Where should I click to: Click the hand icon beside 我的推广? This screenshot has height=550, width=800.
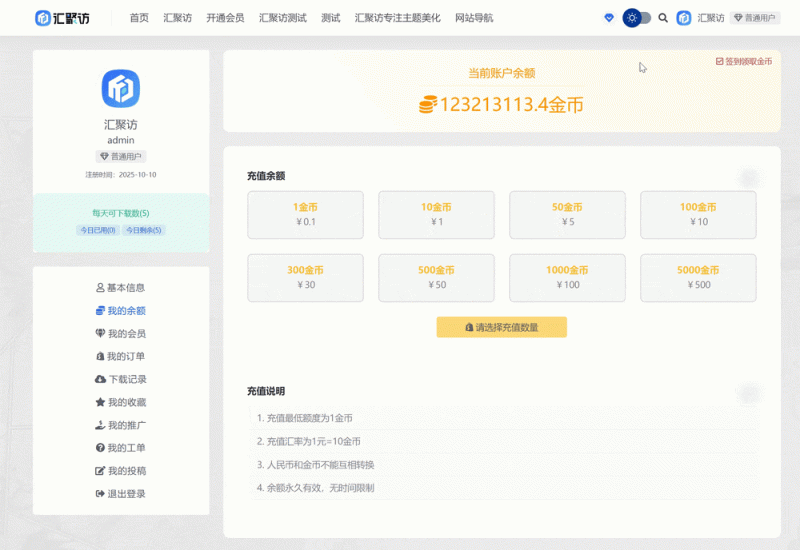[x=100, y=425]
